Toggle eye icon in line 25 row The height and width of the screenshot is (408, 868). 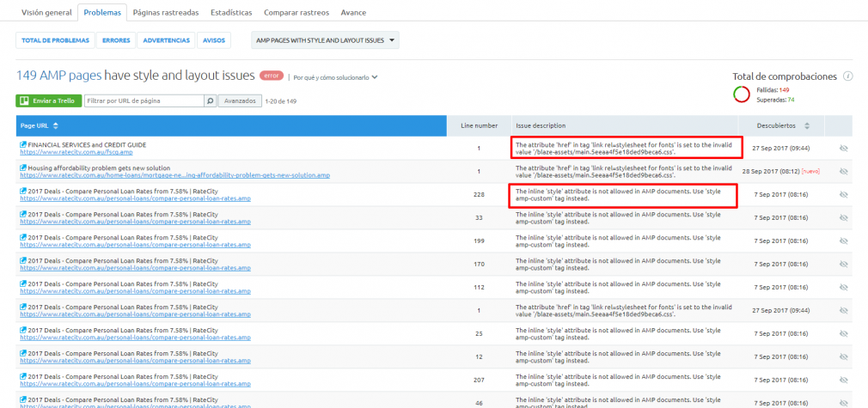tap(844, 334)
